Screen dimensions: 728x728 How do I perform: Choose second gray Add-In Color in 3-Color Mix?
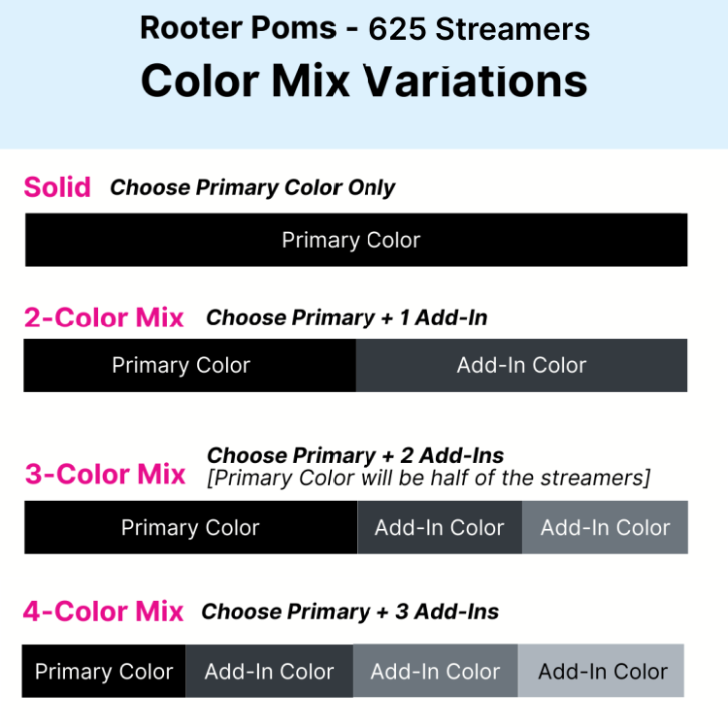(x=605, y=527)
